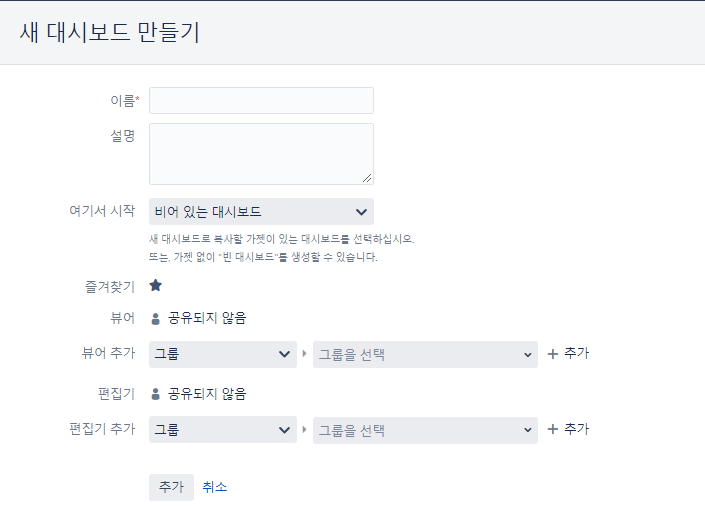Click the small arrow in 뷰어 추가 row

304,353
